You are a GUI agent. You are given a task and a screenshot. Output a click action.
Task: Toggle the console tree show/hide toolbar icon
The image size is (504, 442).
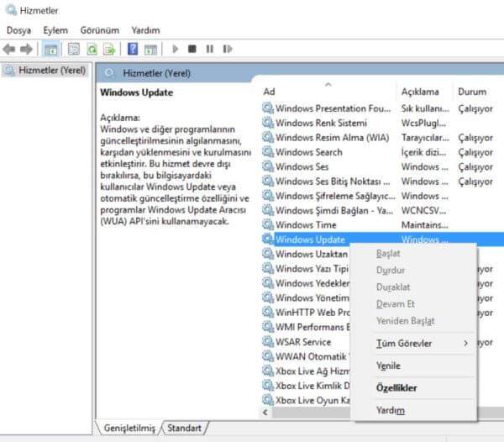(50, 50)
